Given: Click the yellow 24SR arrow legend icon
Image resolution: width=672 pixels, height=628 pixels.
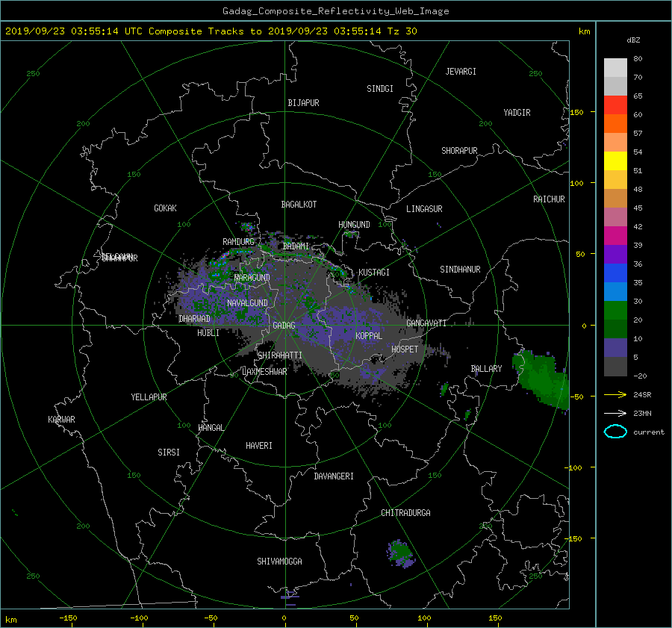Looking at the screenshot, I should pyautogui.click(x=615, y=394).
